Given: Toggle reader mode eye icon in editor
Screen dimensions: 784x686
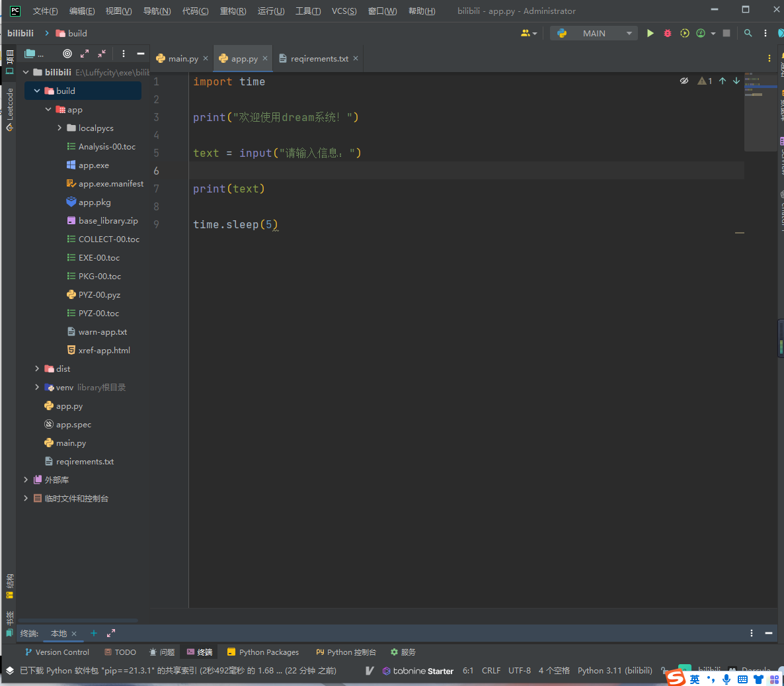Looking at the screenshot, I should click(x=684, y=81).
